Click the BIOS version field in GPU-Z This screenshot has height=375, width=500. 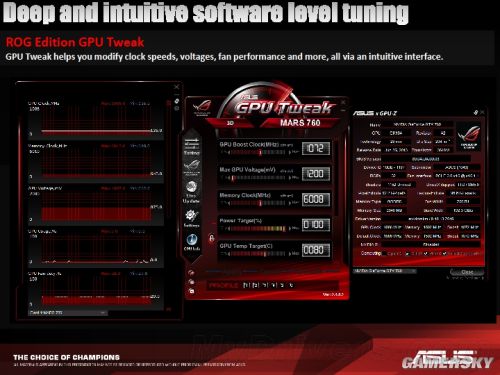[426, 159]
